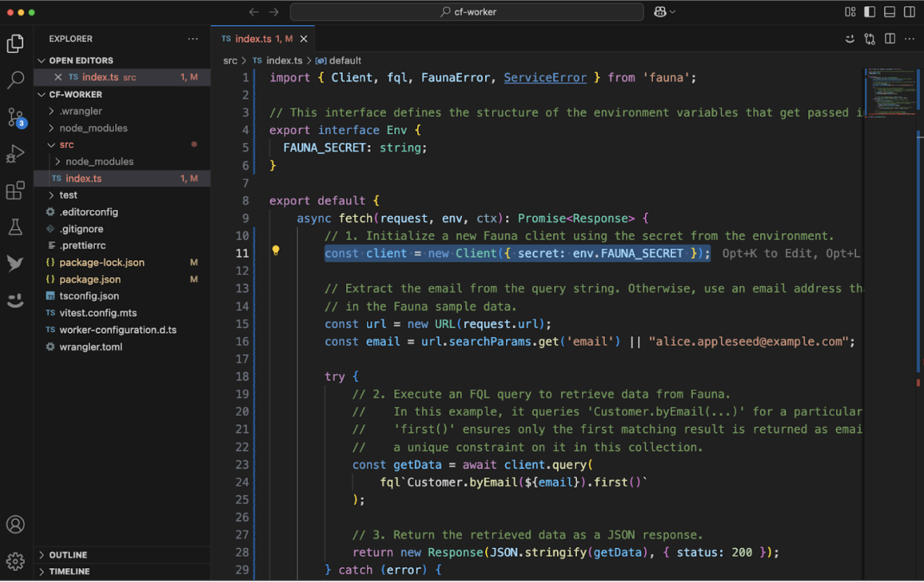Open the wrangler.toml file

tap(122, 347)
